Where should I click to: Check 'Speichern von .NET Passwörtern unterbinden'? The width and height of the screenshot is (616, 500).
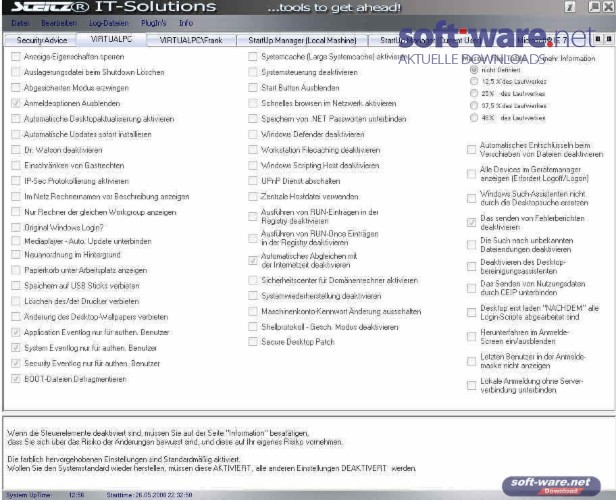253,119
